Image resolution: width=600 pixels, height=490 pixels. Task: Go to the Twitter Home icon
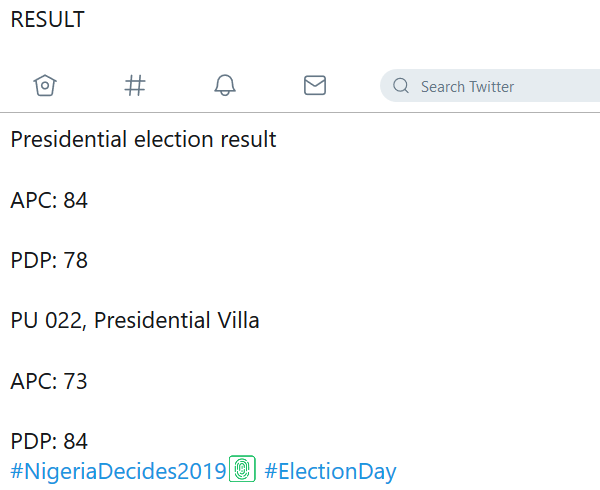click(x=45, y=86)
